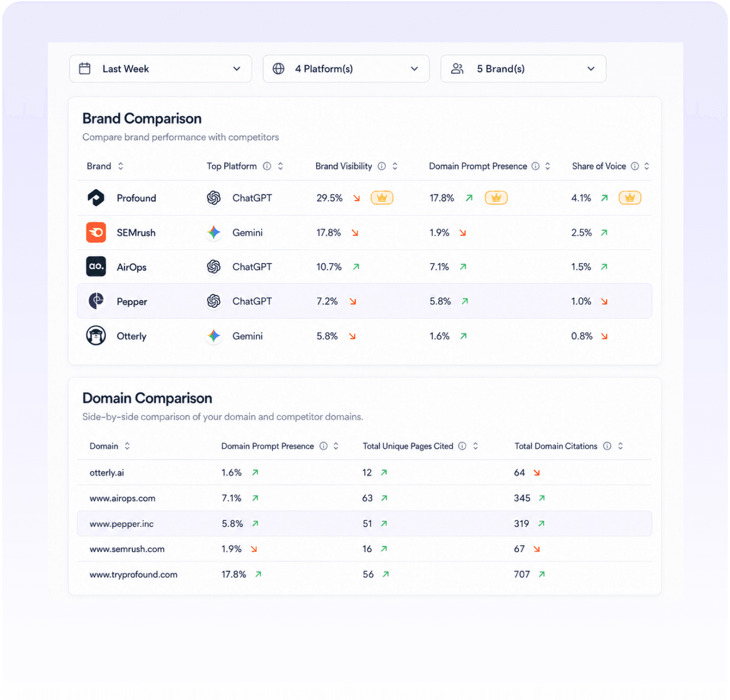The image size is (730, 700).
Task: Click info icon next to Total Domain Citations
Action: click(607, 446)
